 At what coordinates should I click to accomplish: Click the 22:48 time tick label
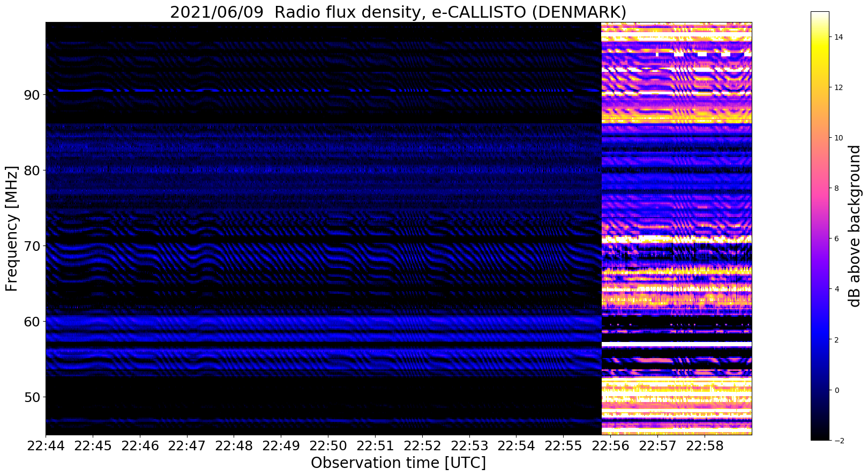click(234, 445)
